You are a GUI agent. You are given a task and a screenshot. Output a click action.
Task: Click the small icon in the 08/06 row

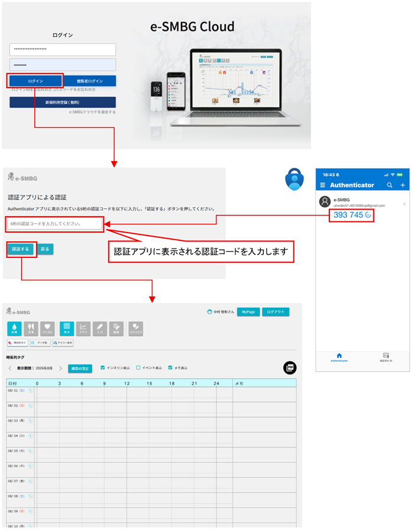[x=31, y=466]
